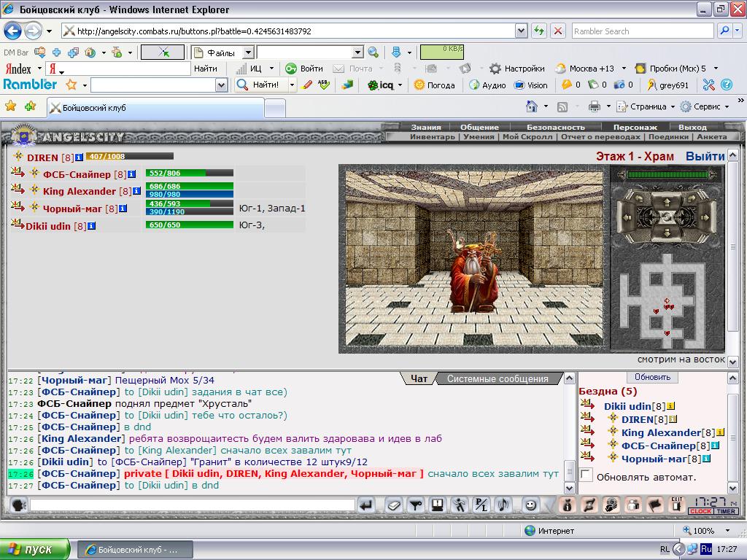Click the Ru language indicator in tray

coord(706,549)
